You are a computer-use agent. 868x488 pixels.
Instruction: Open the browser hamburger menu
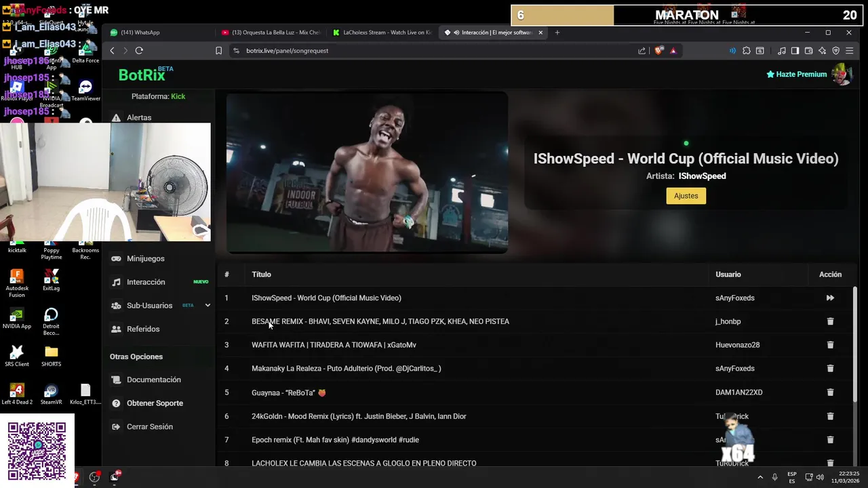coord(849,51)
